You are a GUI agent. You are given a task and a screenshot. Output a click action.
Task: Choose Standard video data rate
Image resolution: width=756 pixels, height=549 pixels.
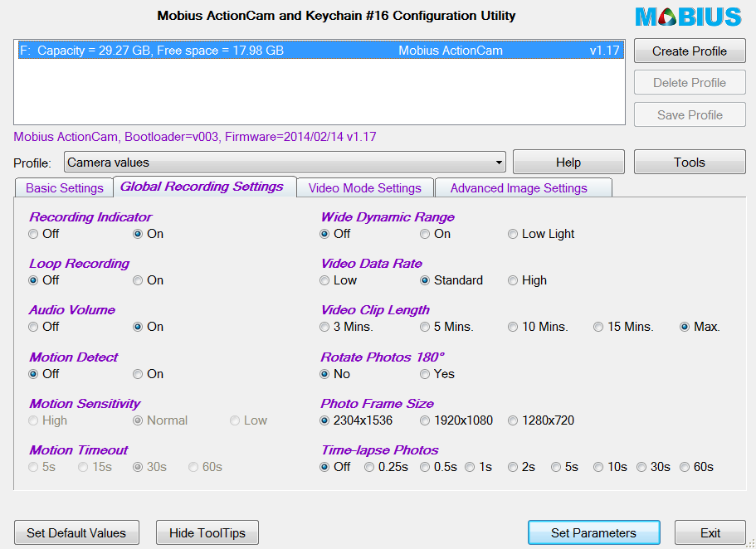[451, 280]
